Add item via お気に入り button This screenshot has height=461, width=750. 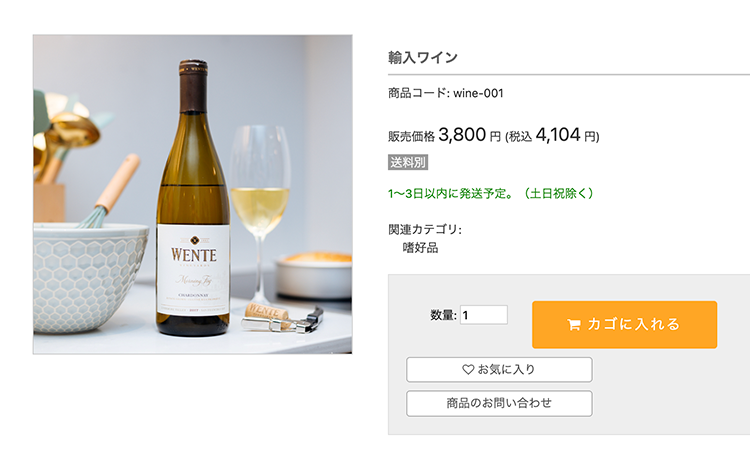point(499,370)
